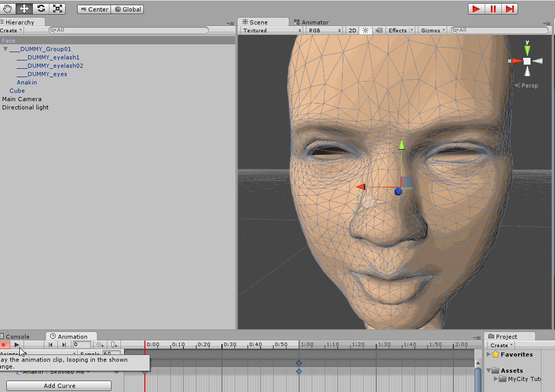Viewport: 555px width, 392px height.
Task: Click the Step frame button
Action: 510,9
